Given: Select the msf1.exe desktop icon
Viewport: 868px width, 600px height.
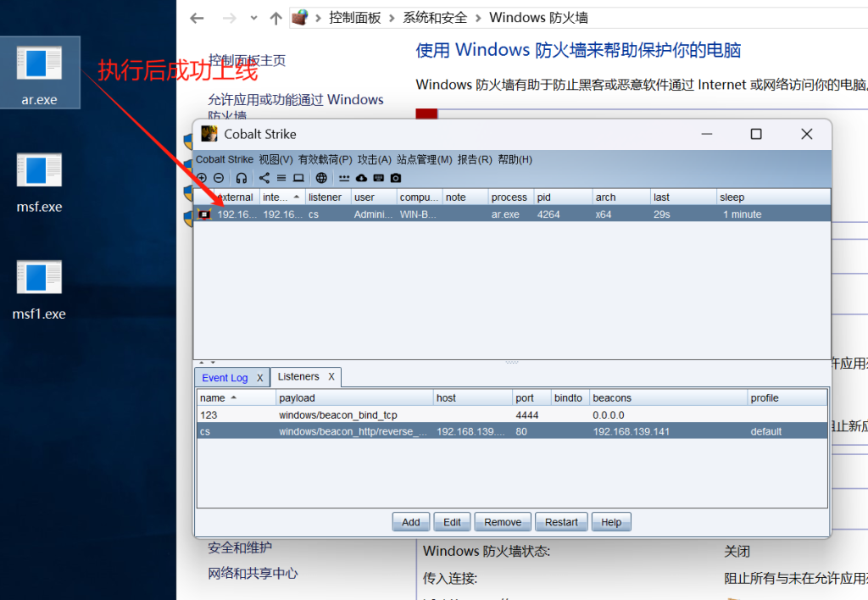Looking at the screenshot, I should pos(39,290).
